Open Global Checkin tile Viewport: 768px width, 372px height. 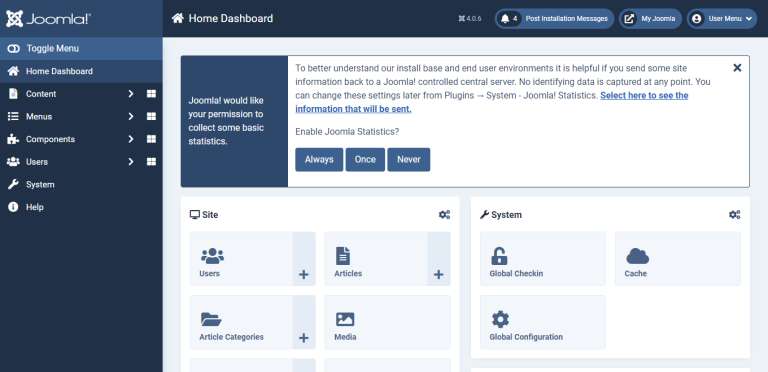pos(543,258)
